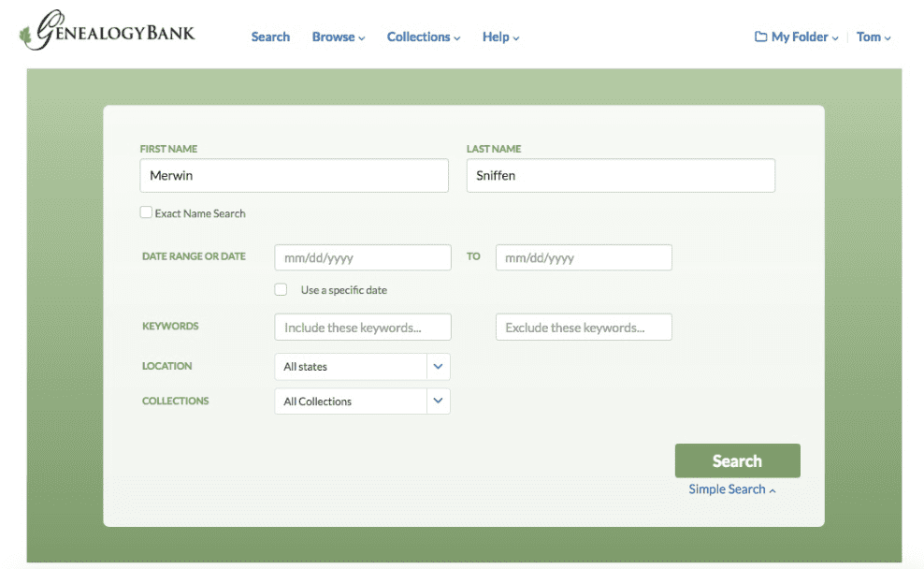Screen dimensions: 924x569
Task: Click the KEYWORDS label
Action: (170, 326)
